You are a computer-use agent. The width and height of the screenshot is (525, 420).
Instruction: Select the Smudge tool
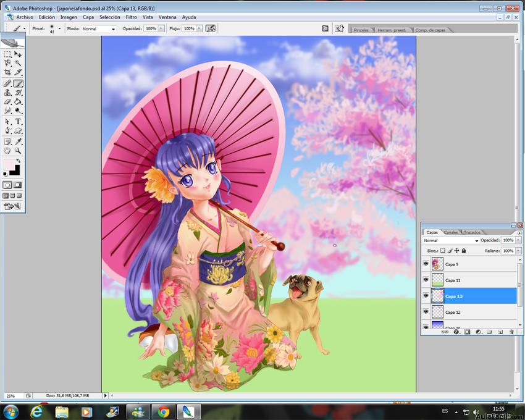[7, 111]
